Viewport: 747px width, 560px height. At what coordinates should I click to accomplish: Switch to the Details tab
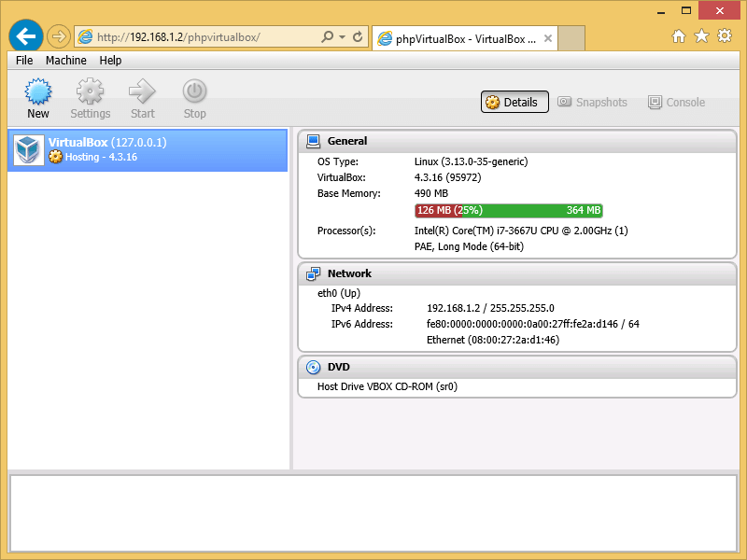pyautogui.click(x=514, y=102)
